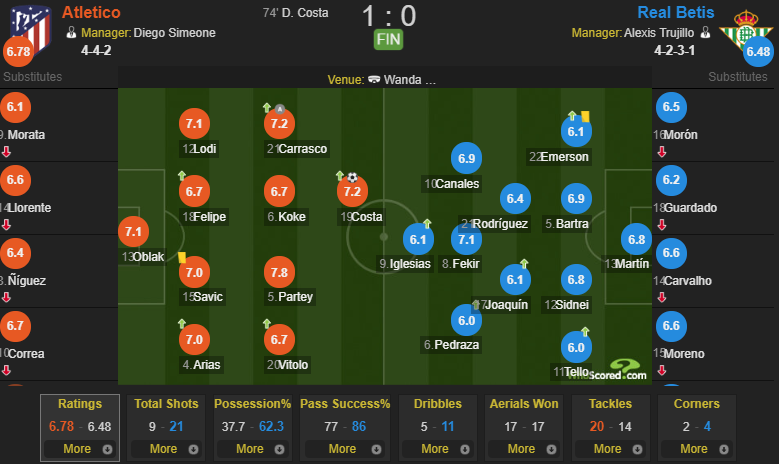
Task: Switch to the Dribbles stat tab
Action: coord(438,404)
